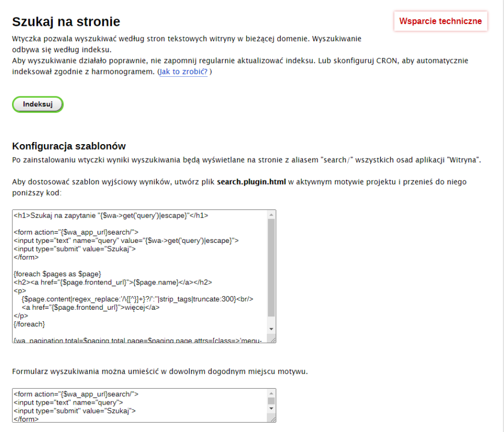Click the 'Konfiguracja szablonów' heading
Screen dimensions: 504x432
pos(69,146)
